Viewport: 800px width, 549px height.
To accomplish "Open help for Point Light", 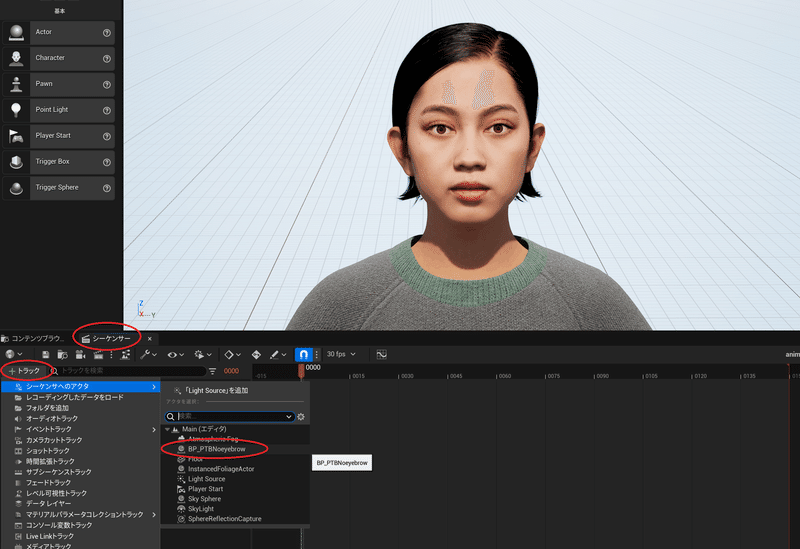I will tap(107, 110).
